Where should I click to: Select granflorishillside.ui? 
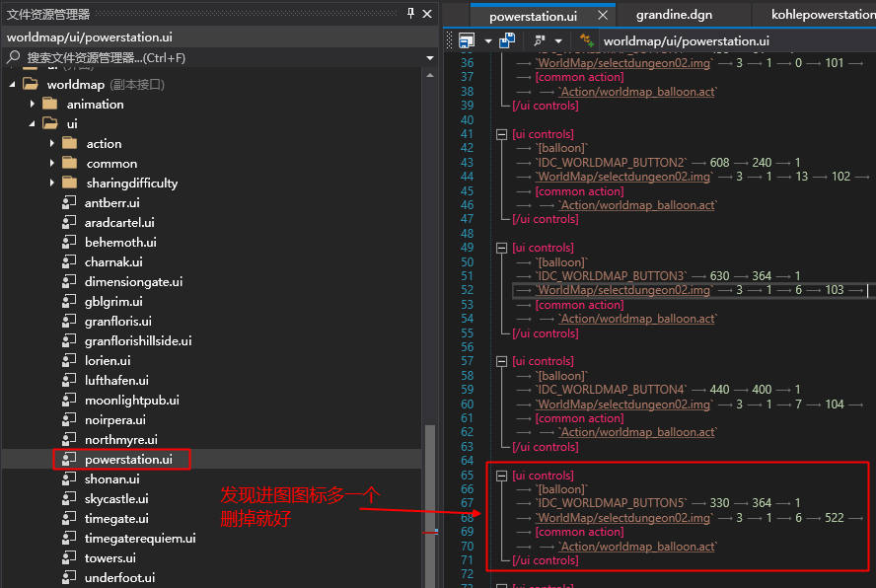(x=138, y=341)
